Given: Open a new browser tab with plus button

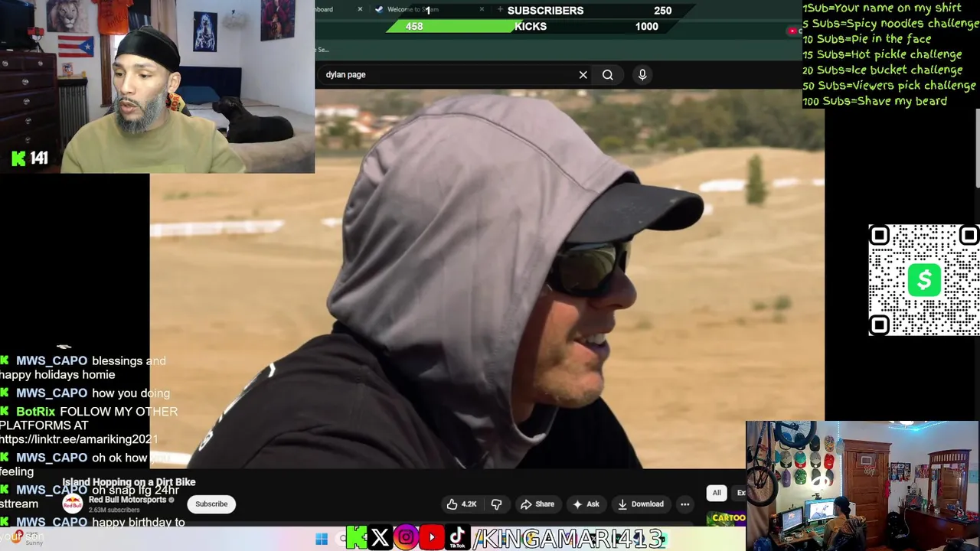Looking at the screenshot, I should [x=500, y=9].
